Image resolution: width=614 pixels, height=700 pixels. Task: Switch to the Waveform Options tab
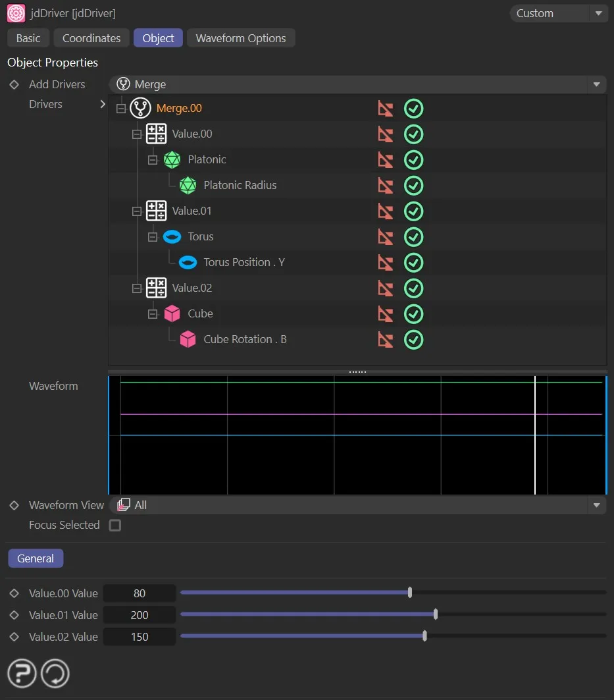pos(241,38)
